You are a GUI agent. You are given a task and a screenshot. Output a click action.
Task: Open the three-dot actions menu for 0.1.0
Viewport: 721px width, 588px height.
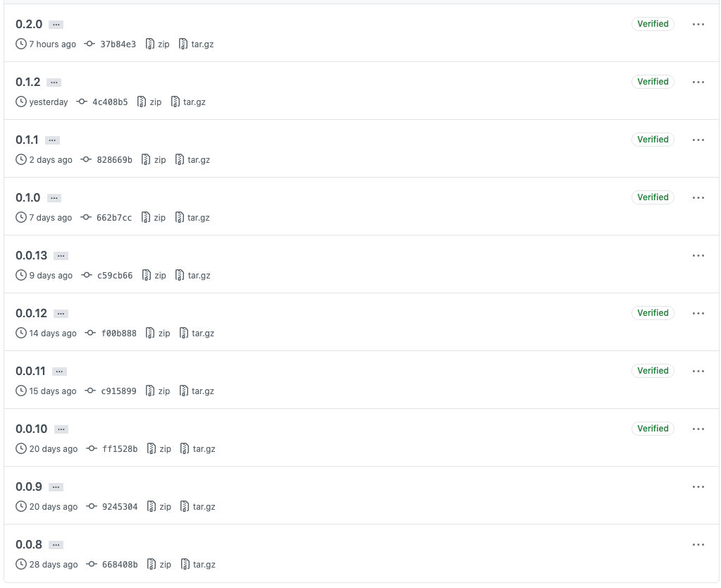pyautogui.click(x=698, y=197)
